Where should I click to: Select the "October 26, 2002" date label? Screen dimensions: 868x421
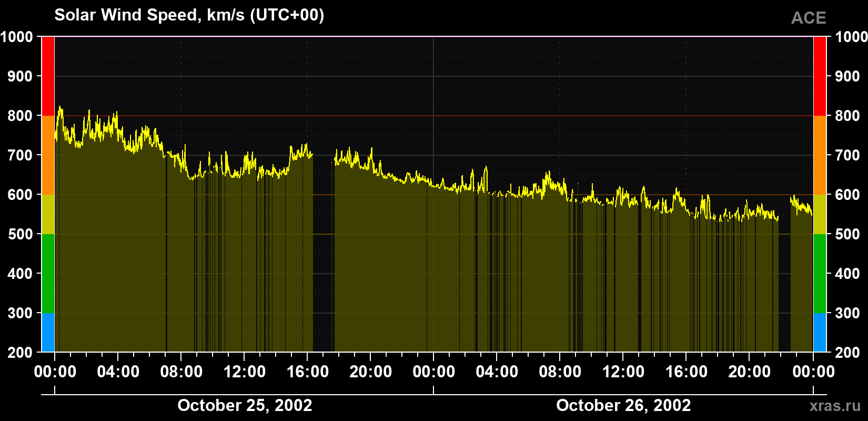[623, 405]
